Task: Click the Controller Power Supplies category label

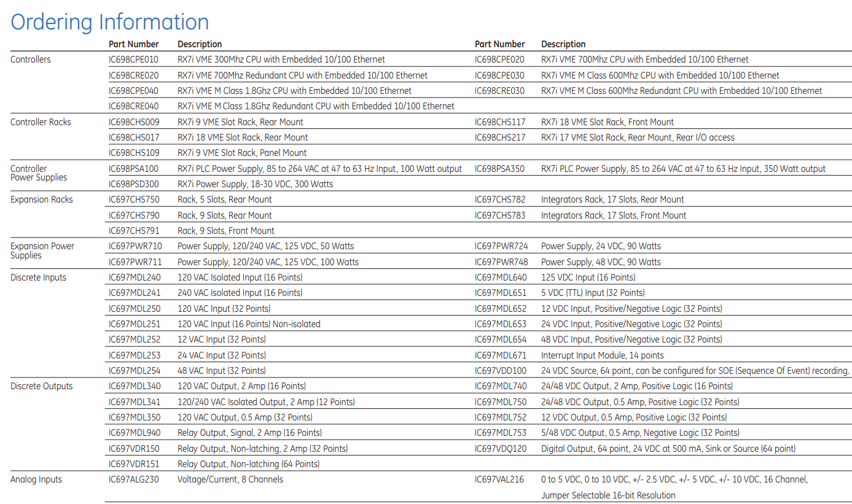Action: pyautogui.click(x=39, y=173)
